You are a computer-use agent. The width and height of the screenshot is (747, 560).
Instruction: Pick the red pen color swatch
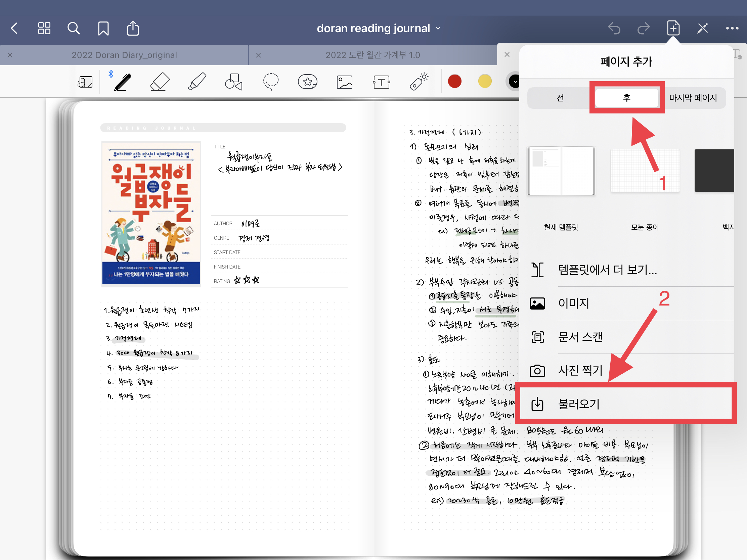pyautogui.click(x=454, y=82)
